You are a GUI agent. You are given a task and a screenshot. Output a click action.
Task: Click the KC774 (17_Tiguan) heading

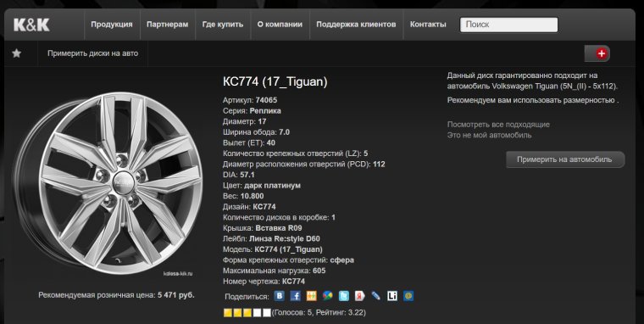coord(275,81)
